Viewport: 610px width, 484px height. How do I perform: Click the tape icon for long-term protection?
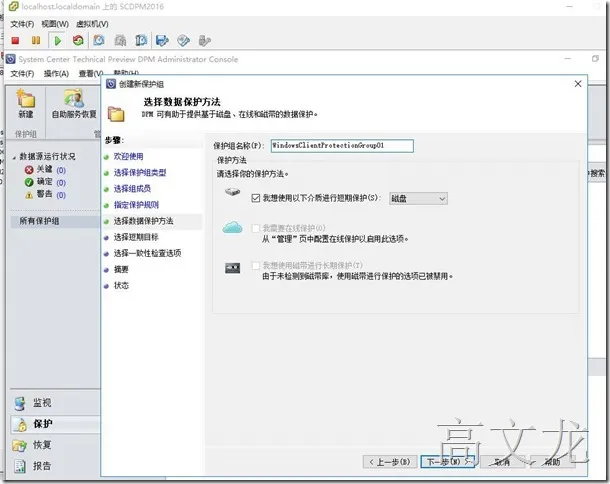(x=233, y=268)
